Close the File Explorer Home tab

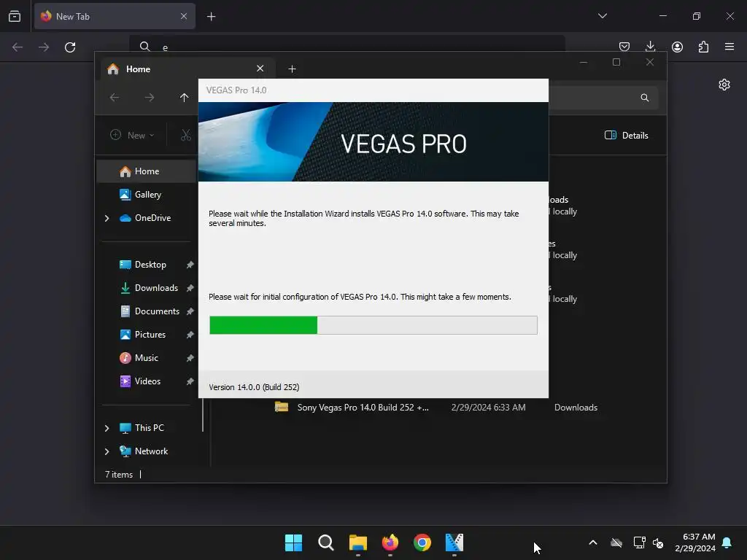[260, 69]
